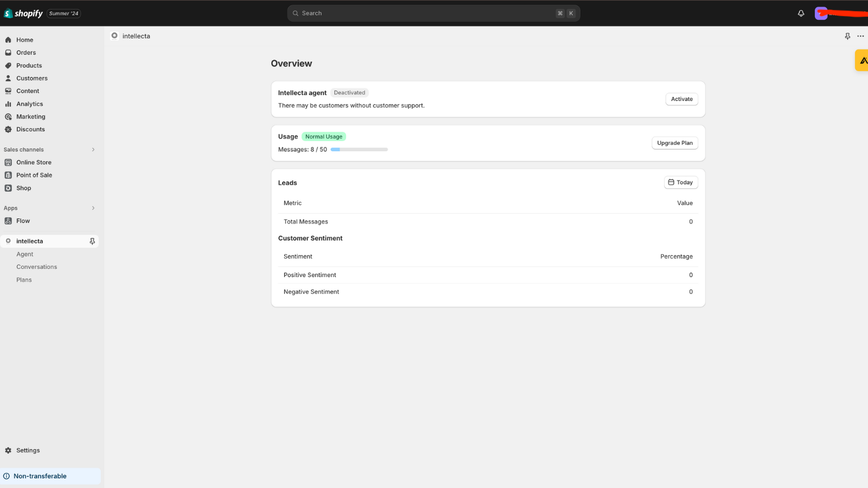Image resolution: width=868 pixels, height=488 pixels.
Task: Click the Summer '24 badge
Action: tap(63, 14)
